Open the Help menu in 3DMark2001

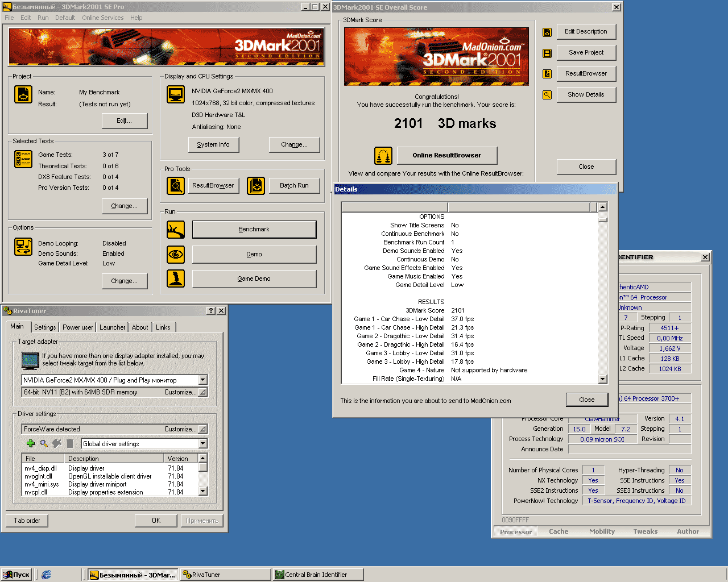(136, 18)
